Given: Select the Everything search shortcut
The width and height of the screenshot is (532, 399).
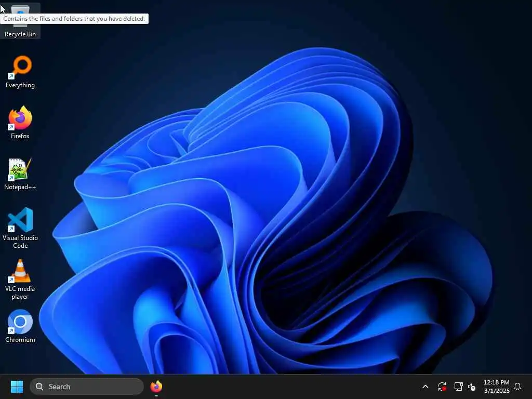Looking at the screenshot, I should (20, 72).
